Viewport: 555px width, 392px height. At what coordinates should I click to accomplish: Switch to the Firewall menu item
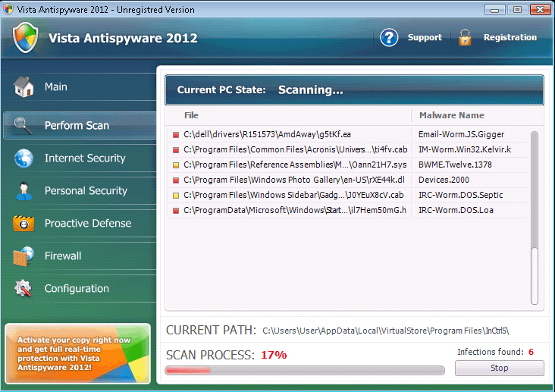(x=63, y=256)
